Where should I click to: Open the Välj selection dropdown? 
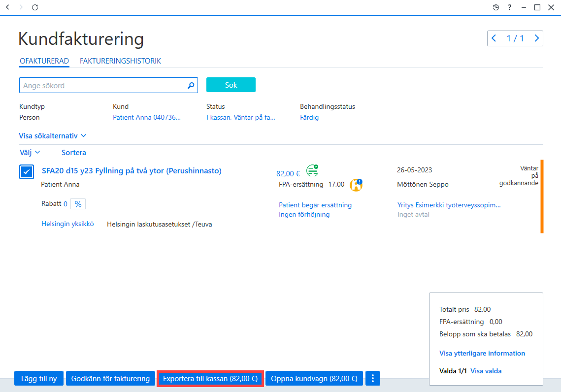(30, 153)
